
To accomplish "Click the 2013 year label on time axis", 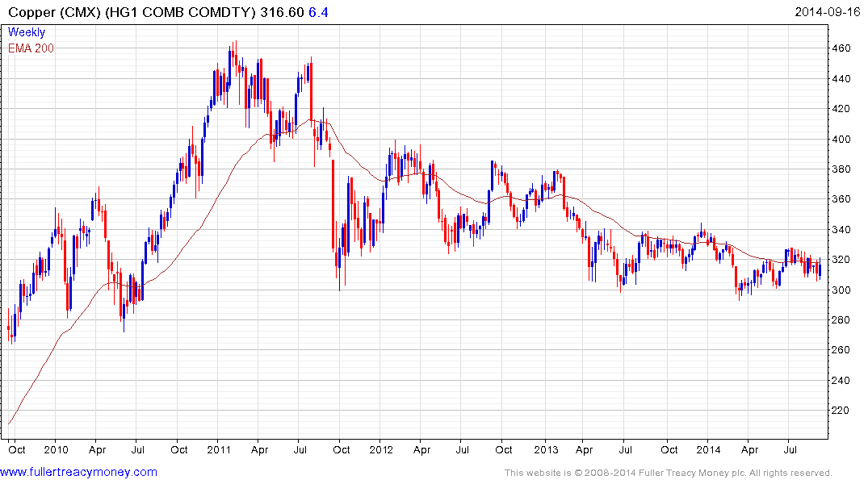I will point(546,449).
